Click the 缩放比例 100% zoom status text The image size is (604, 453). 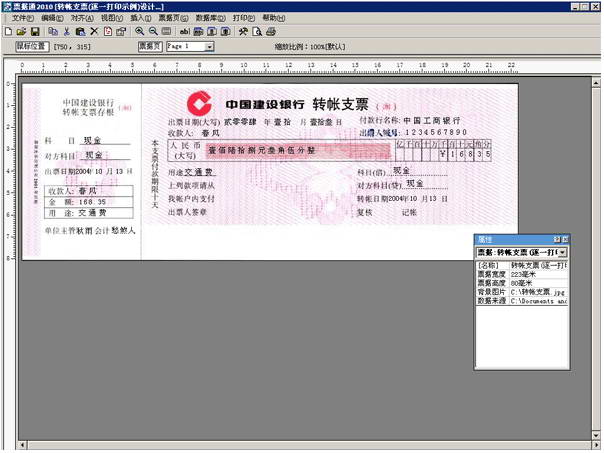tap(310, 47)
